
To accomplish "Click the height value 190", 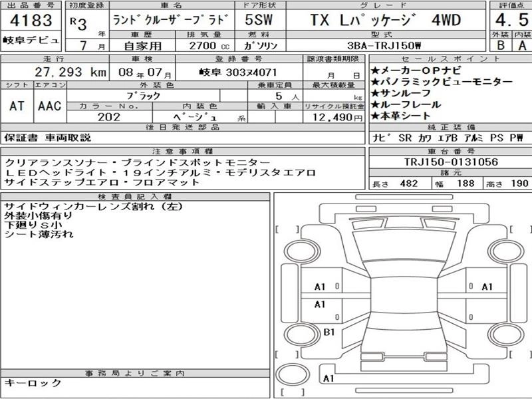I will (519, 184).
